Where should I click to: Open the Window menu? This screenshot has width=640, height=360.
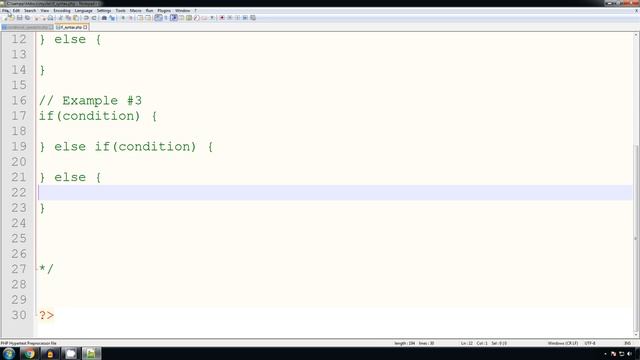tap(182, 11)
